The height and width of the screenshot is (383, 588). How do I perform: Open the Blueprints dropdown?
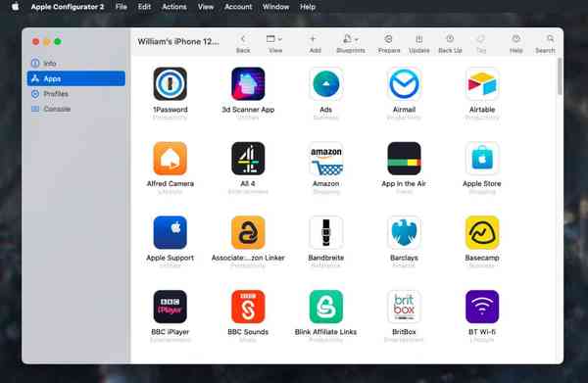(x=351, y=43)
